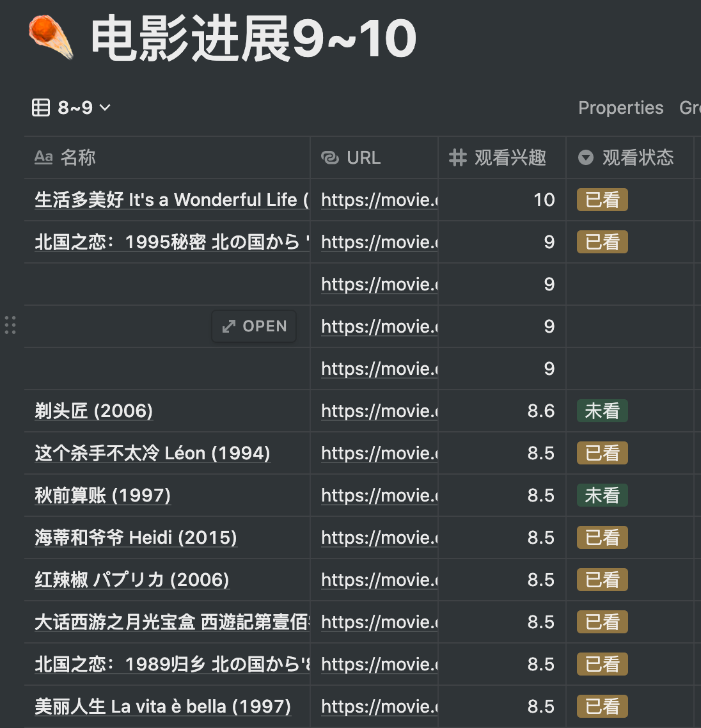Click 未看 status tag for 秋前算账
This screenshot has width=701, height=728.
(602, 495)
